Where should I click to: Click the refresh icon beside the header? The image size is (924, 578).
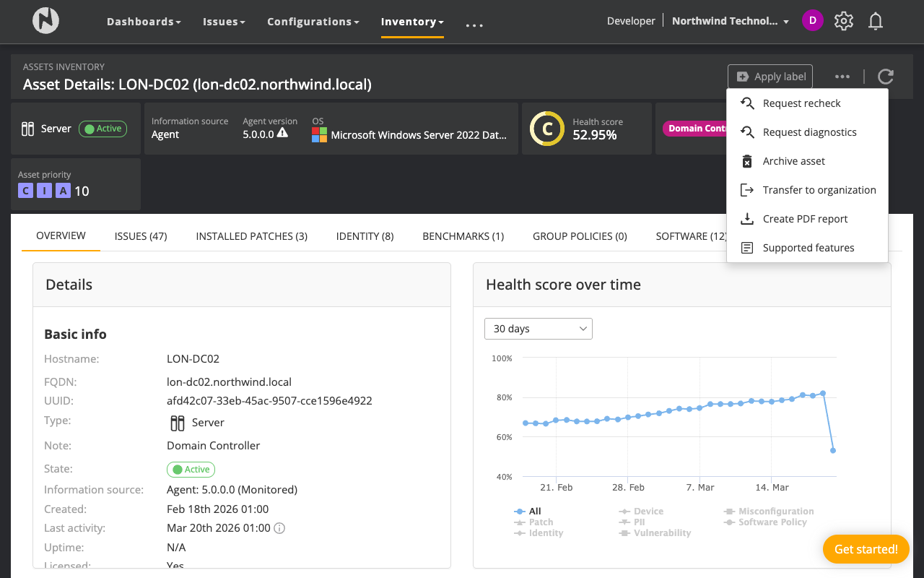[886, 77]
